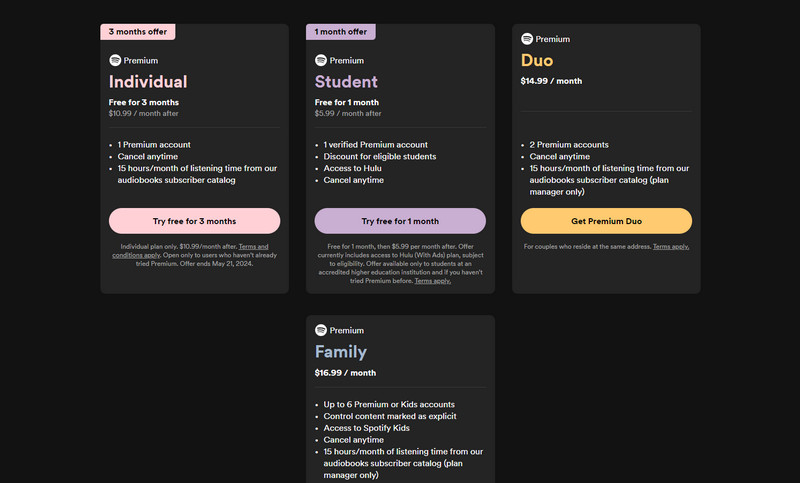Click the Get Premium Duo button
Viewport: 800px width, 483px height.
coord(606,221)
